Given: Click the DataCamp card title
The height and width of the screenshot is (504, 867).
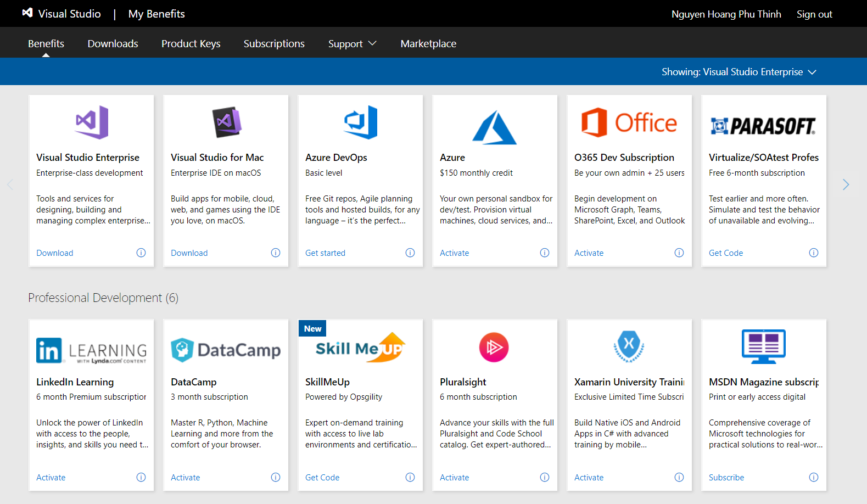Looking at the screenshot, I should pos(194,382).
